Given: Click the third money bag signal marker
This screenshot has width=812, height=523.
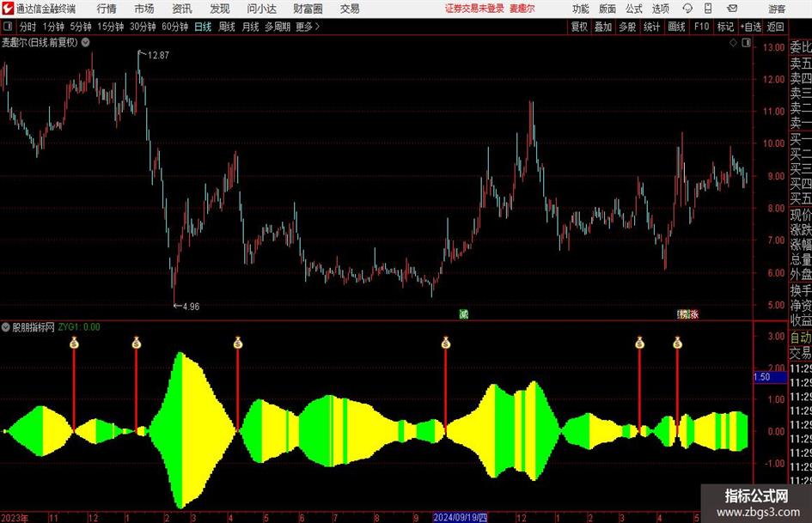Looking at the screenshot, I should [238, 343].
